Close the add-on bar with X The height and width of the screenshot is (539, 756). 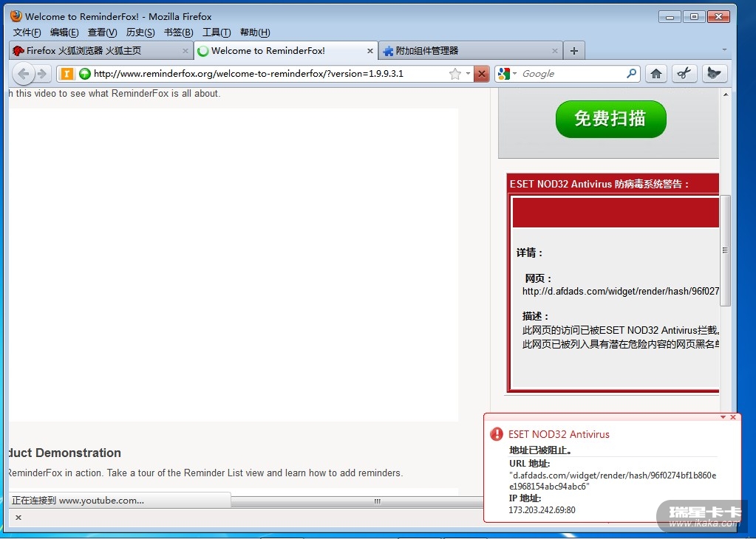coord(18,518)
